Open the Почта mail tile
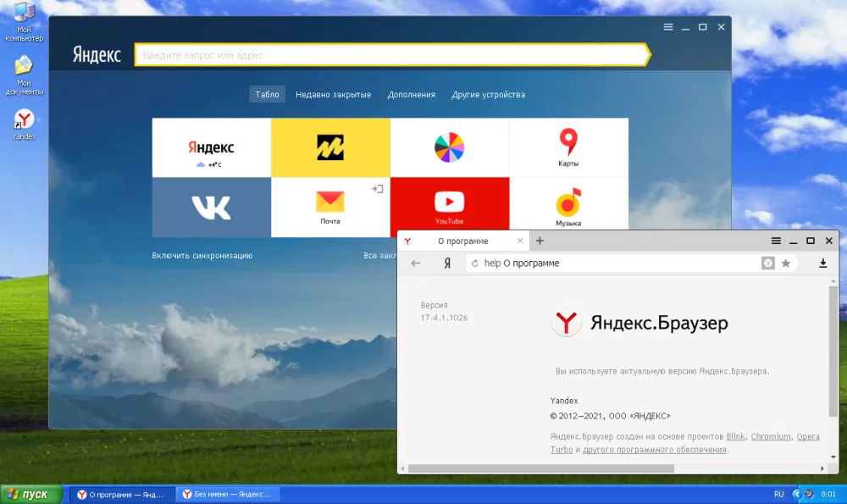Image resolution: width=847 pixels, height=504 pixels. 330,208
